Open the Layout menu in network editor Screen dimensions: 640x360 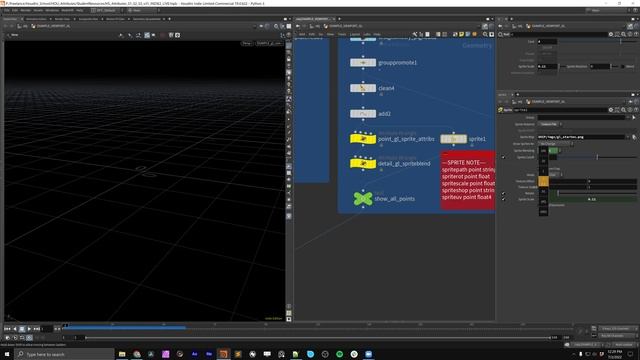[x=355, y=35]
